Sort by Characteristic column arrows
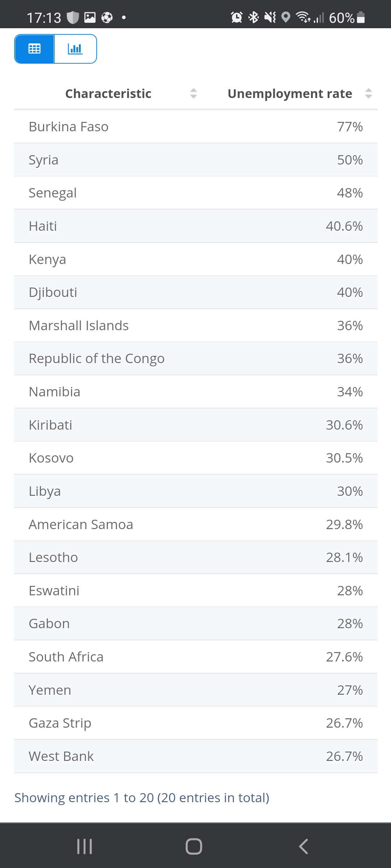 click(x=193, y=94)
